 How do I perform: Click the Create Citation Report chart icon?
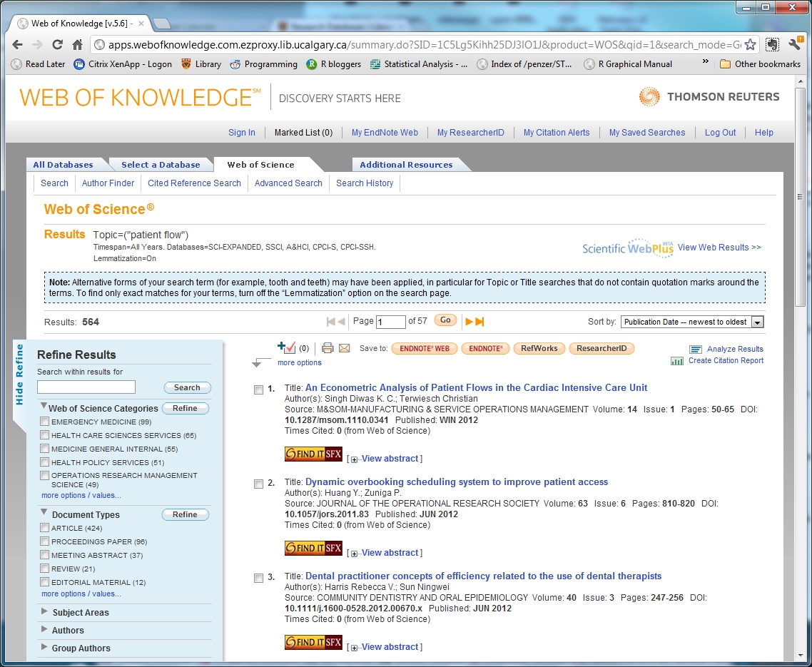pos(677,361)
